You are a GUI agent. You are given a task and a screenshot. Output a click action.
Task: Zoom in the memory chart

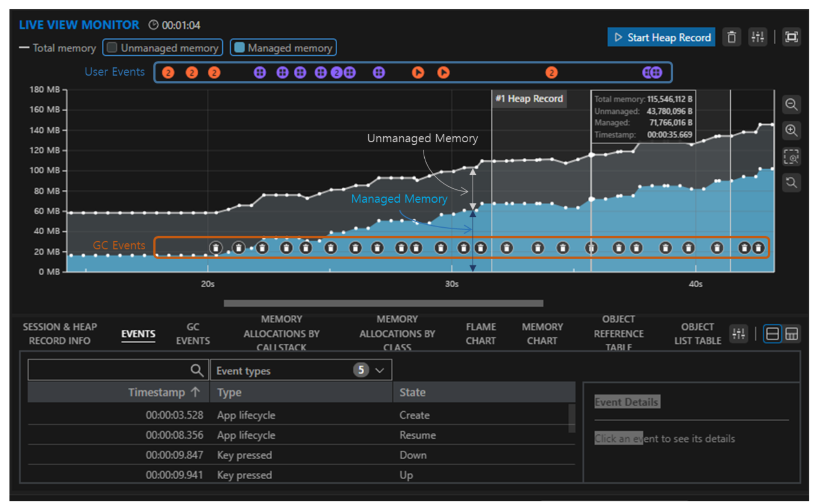(791, 131)
